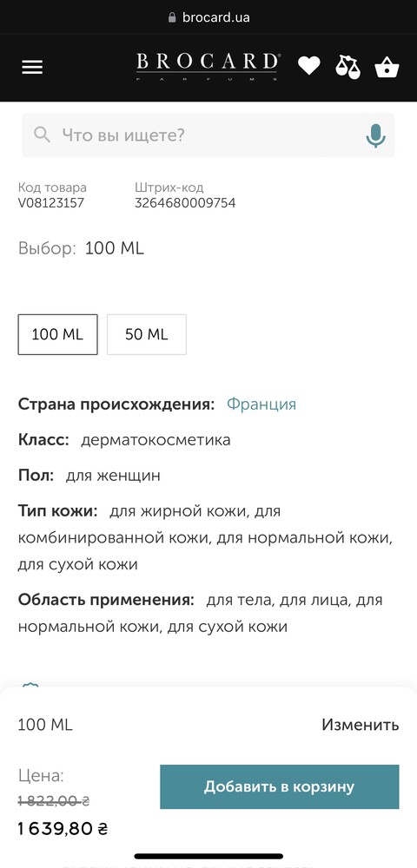Tap the product code V08123157
Viewport: 417px width, 868px height.
[x=51, y=202]
